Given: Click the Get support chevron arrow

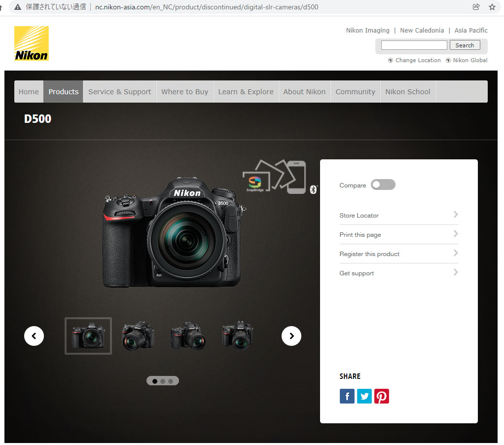Looking at the screenshot, I should click(x=456, y=272).
